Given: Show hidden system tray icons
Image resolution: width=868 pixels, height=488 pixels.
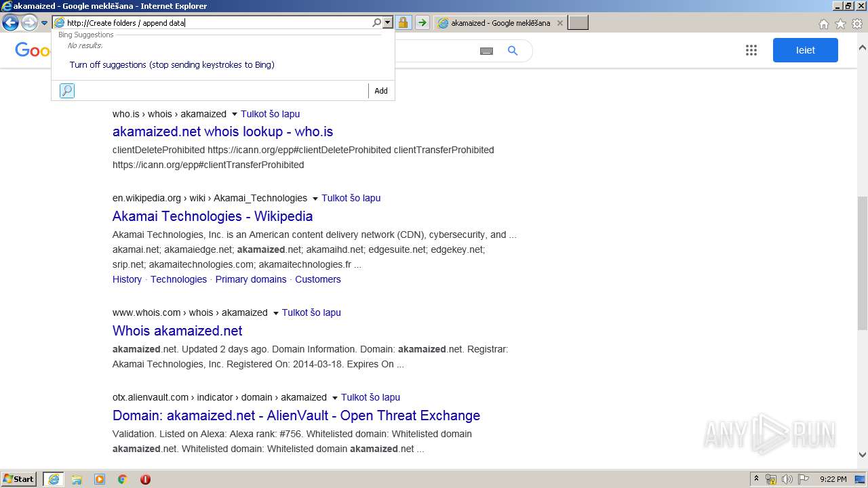Looking at the screenshot, I should tap(756, 479).
